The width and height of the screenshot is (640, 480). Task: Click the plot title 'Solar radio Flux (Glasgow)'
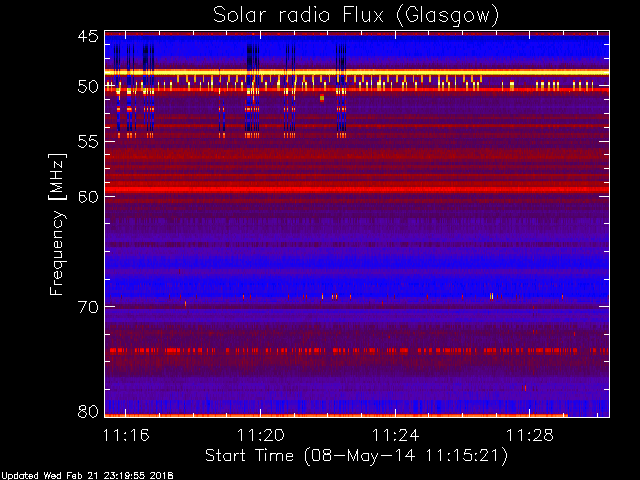point(356,16)
